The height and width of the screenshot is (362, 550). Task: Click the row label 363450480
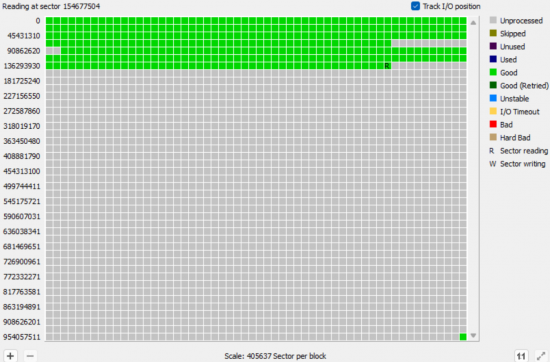pos(22,141)
